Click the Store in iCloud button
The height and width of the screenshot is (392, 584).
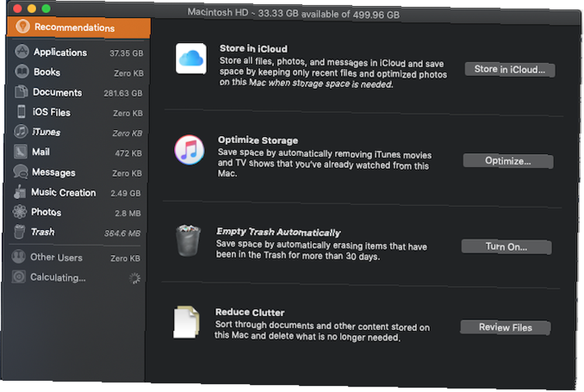[510, 70]
